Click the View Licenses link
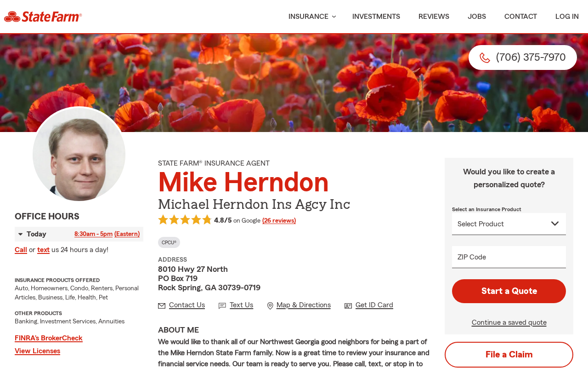This screenshot has width=588, height=368. pos(37,351)
